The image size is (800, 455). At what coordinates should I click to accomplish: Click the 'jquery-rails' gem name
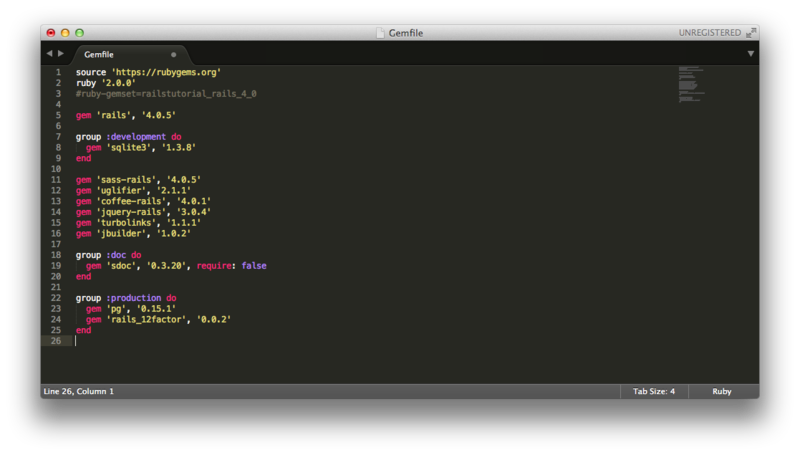[131, 212]
